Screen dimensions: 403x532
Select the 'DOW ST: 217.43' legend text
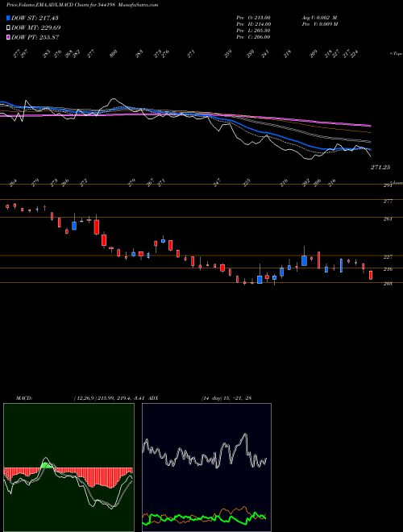tap(35, 18)
